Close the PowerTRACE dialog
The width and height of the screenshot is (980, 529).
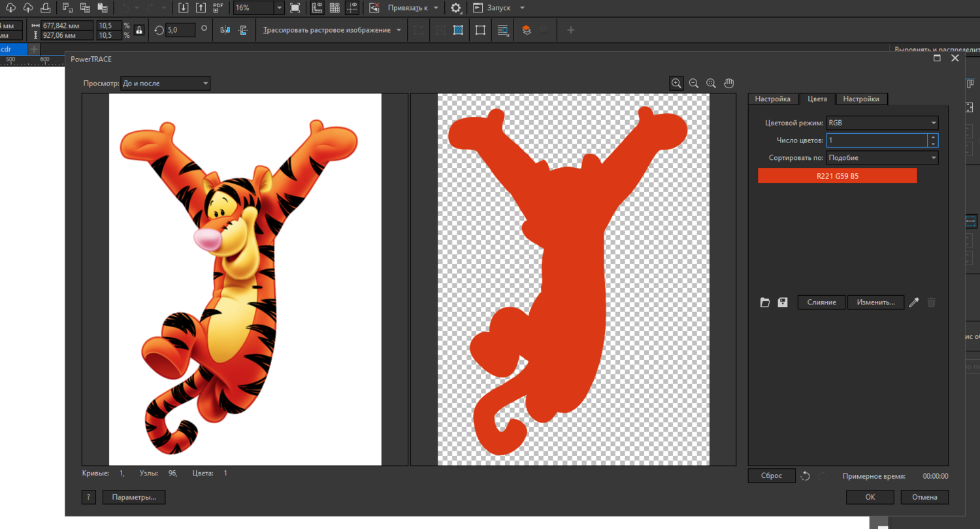(955, 58)
